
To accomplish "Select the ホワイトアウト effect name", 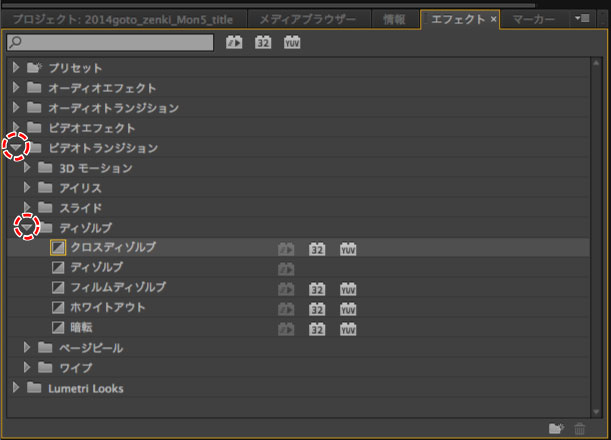I will pyautogui.click(x=108, y=307).
